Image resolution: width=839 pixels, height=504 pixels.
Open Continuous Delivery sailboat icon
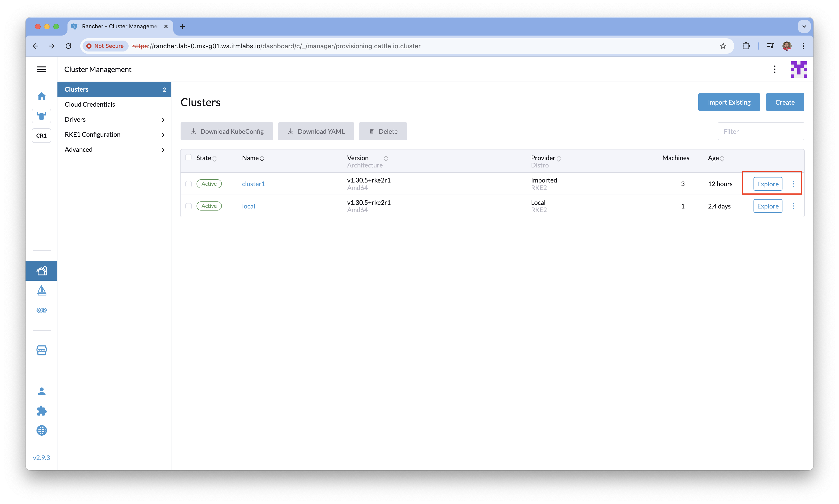(x=41, y=291)
